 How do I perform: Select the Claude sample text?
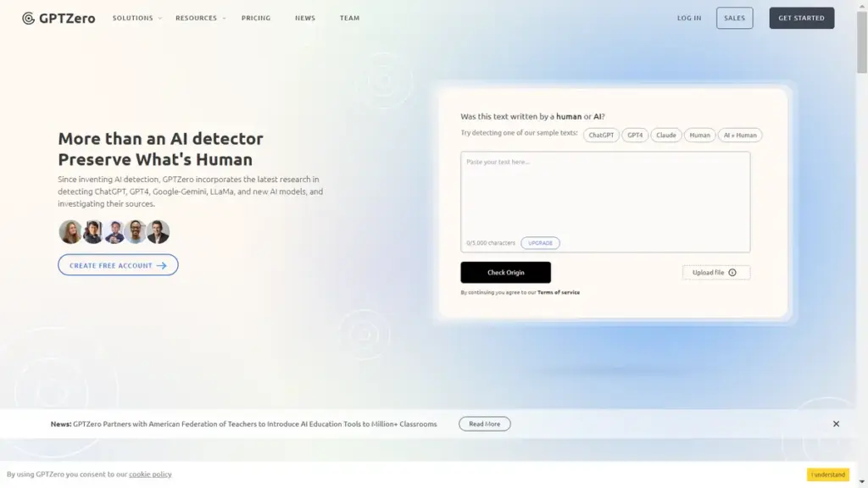(666, 135)
